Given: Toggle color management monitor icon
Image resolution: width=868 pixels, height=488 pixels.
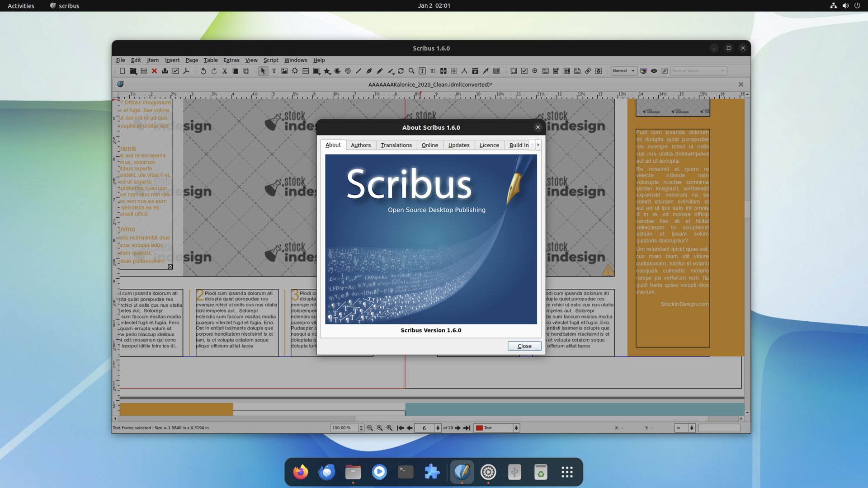Looking at the screenshot, I should coord(643,71).
